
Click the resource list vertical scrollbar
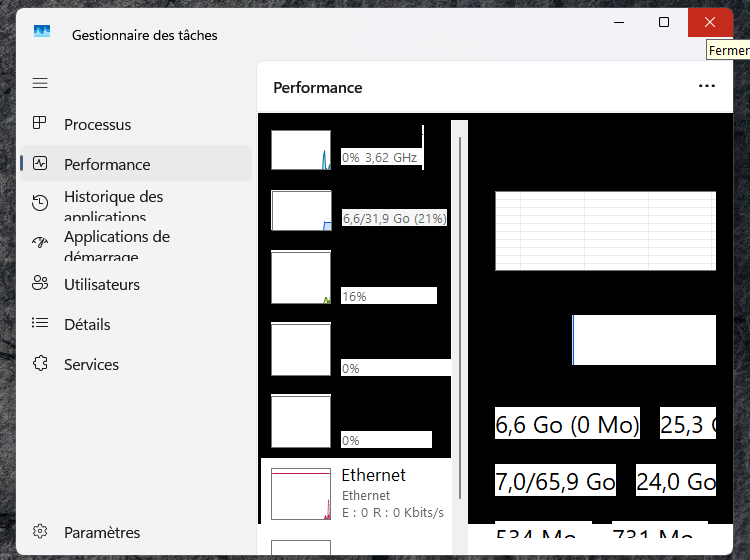tap(460, 318)
